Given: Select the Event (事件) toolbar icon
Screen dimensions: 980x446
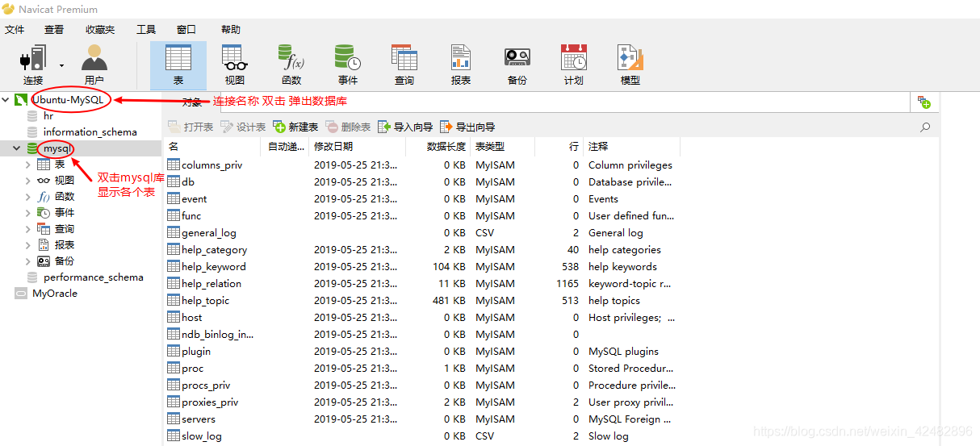Looking at the screenshot, I should point(348,66).
